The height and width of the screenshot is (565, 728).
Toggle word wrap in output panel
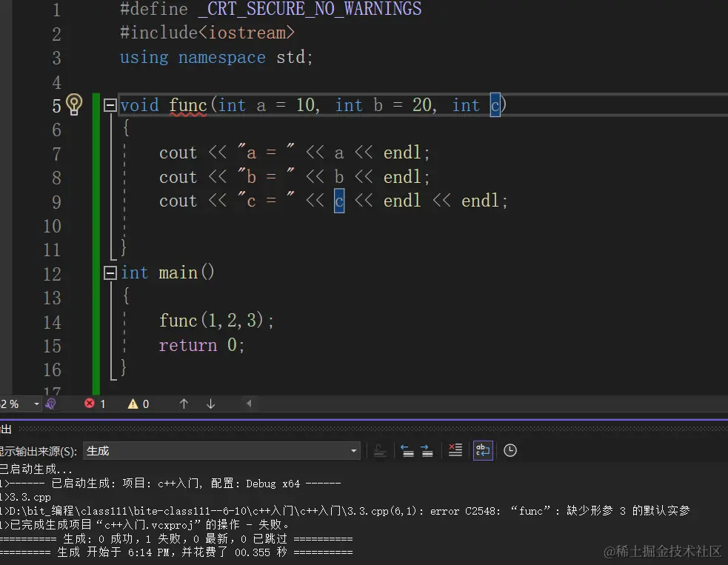[482, 450]
